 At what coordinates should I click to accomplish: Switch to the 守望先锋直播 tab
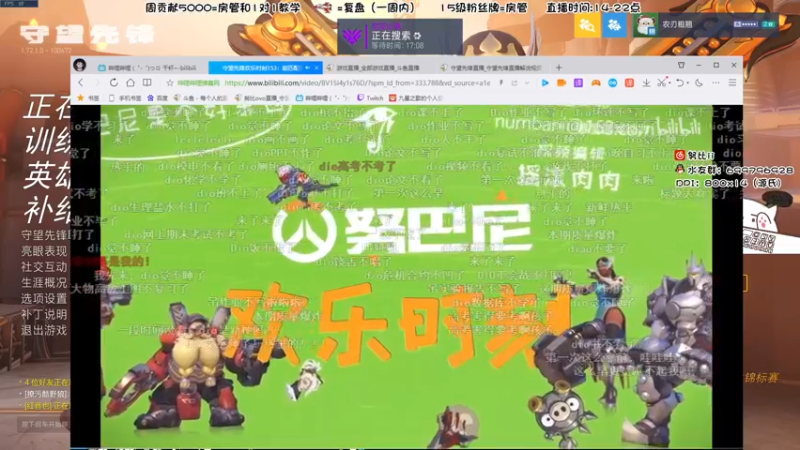(x=492, y=67)
